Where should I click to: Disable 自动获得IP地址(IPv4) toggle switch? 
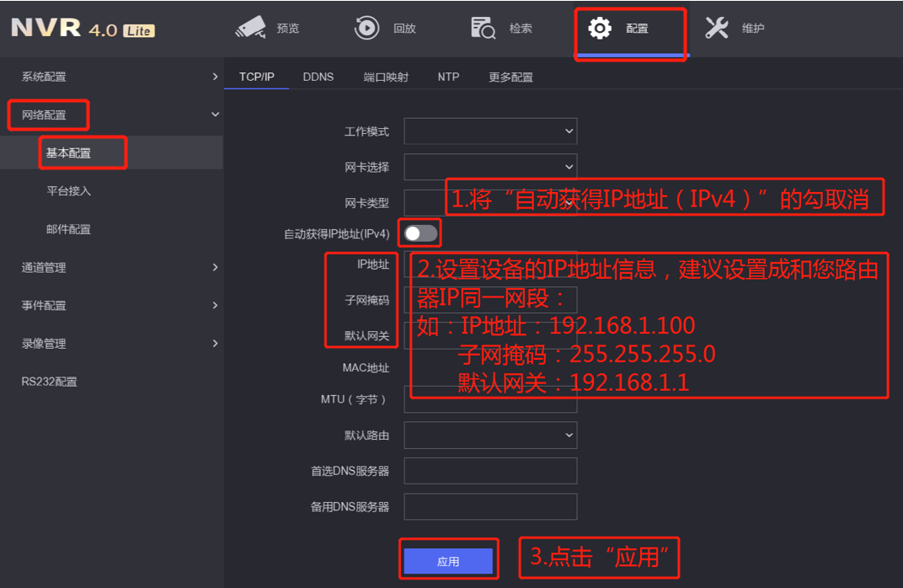419,233
